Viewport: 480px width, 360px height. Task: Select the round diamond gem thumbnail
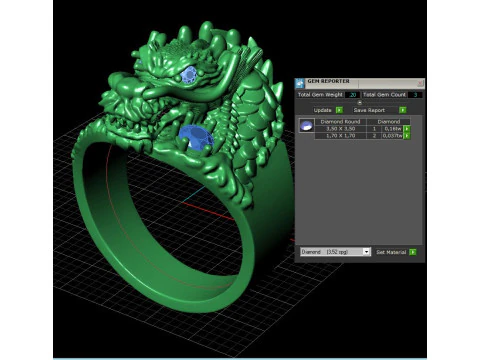306,126
